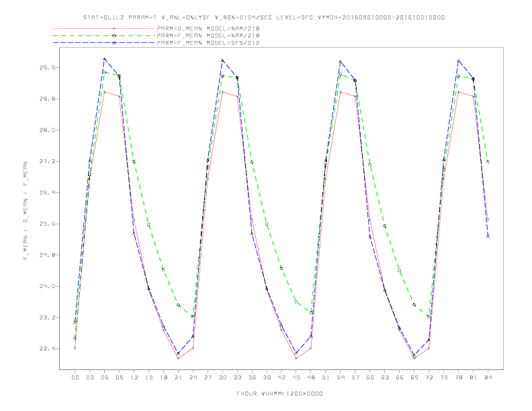Click x-axis forecast hour label 30
The image size is (532, 411).
point(222,377)
